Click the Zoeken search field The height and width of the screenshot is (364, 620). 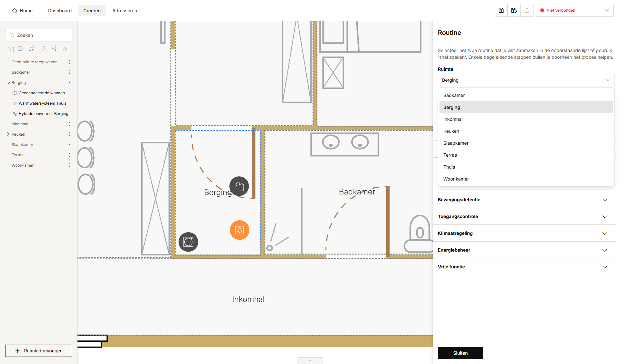pos(38,35)
